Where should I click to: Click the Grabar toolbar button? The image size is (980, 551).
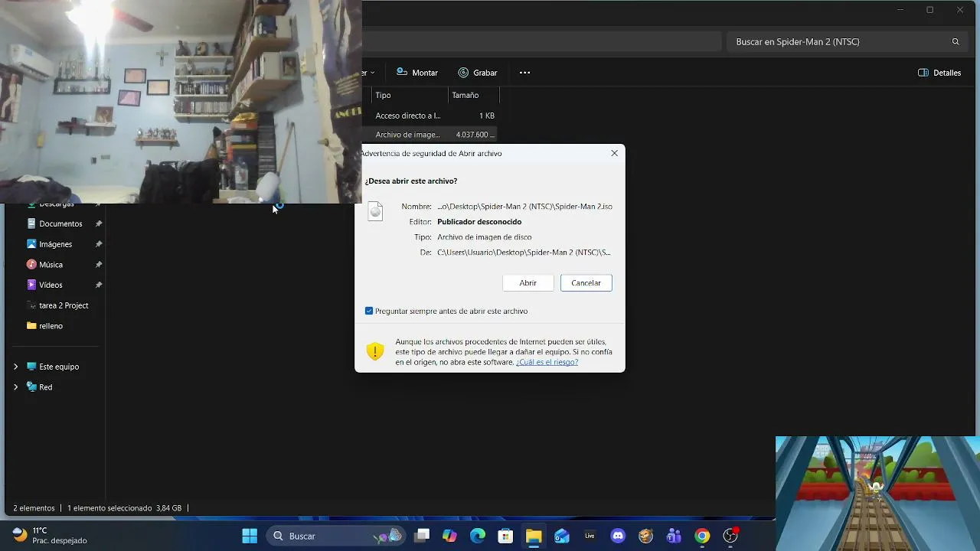tap(478, 73)
